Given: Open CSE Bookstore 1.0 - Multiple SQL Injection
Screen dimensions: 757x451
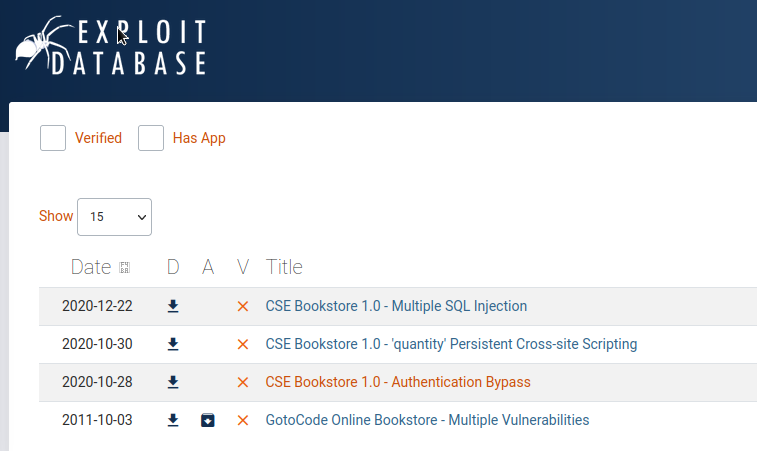Looking at the screenshot, I should tap(396, 306).
